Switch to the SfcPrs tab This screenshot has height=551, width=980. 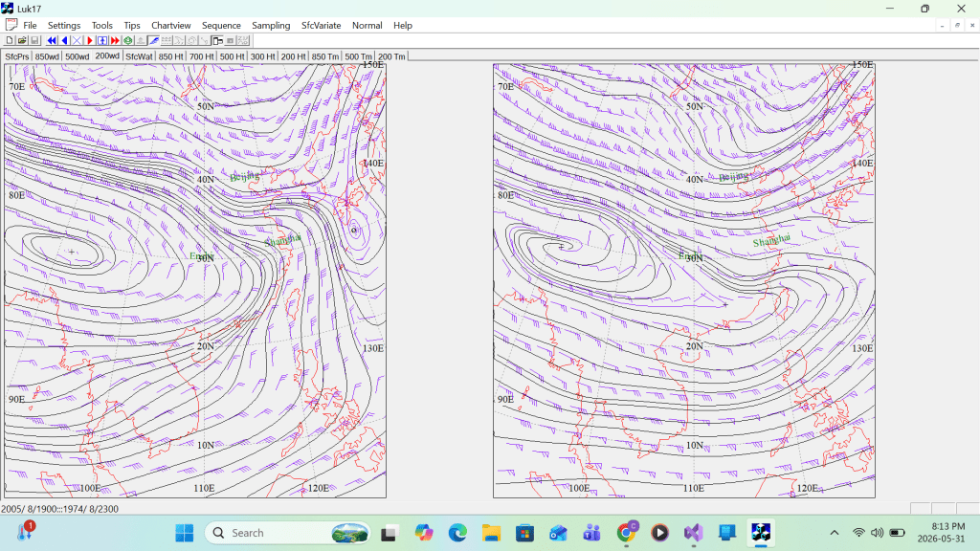[x=17, y=56]
